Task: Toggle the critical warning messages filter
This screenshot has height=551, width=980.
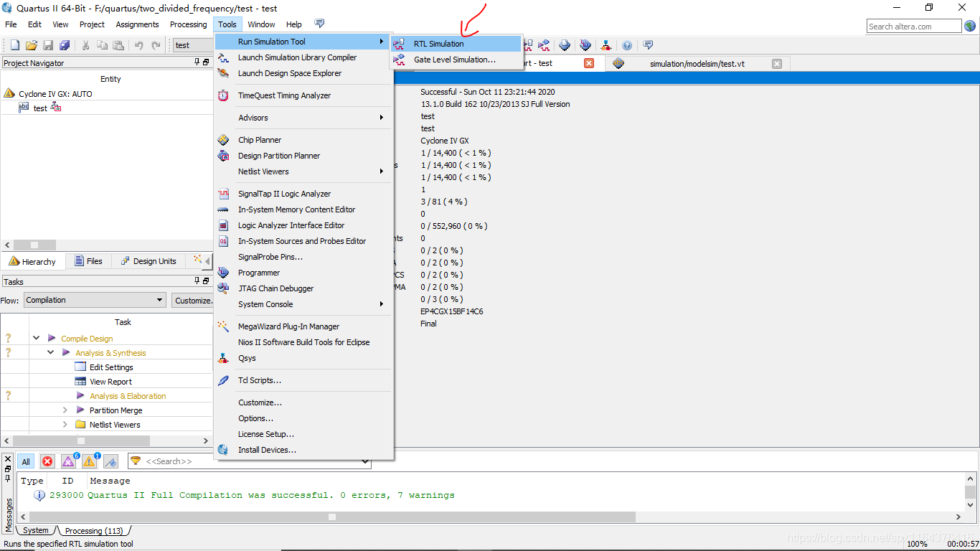Action: click(x=69, y=461)
